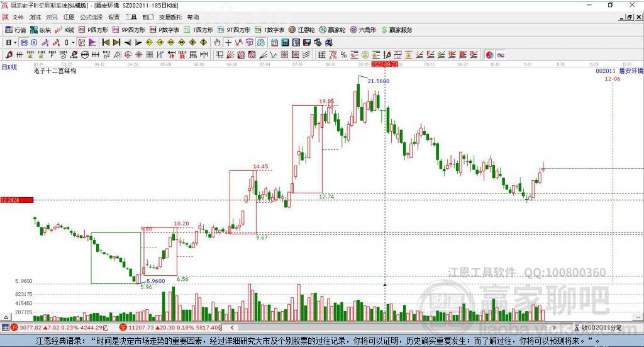Click the percent sign tool icon
This screenshot has height=347, width=644.
343,55
